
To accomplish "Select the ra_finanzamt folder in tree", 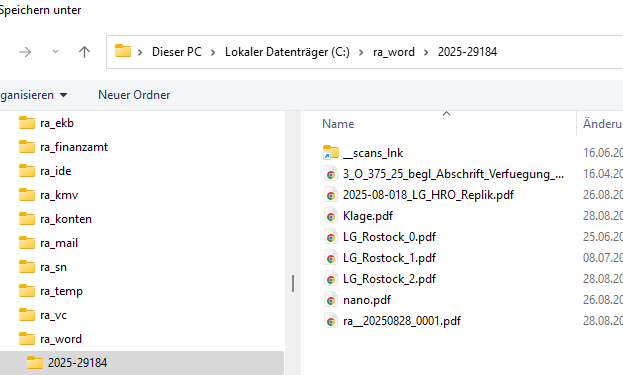I will [x=74, y=147].
